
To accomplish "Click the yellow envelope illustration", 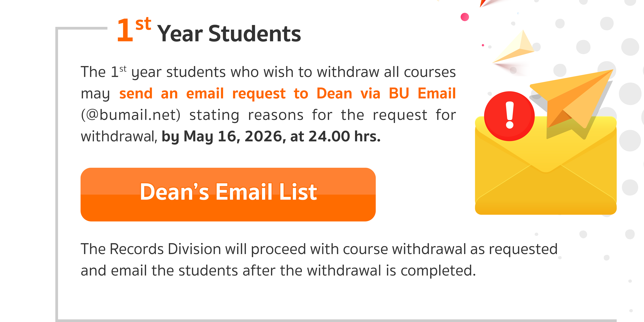I will coord(545,180).
